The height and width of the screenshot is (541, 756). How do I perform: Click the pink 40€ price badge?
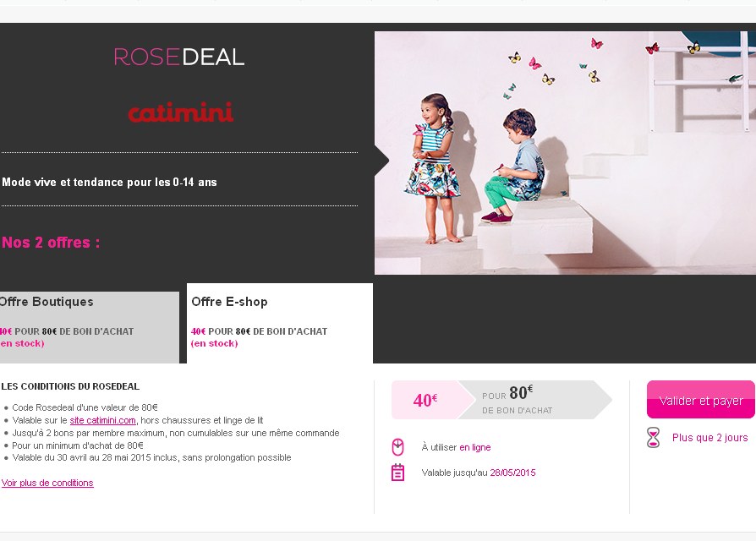click(425, 400)
